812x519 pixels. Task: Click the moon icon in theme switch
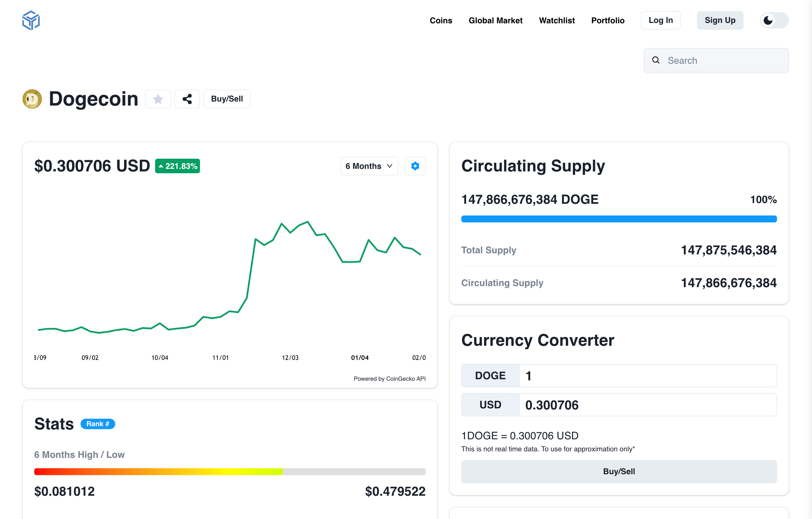[x=768, y=20]
